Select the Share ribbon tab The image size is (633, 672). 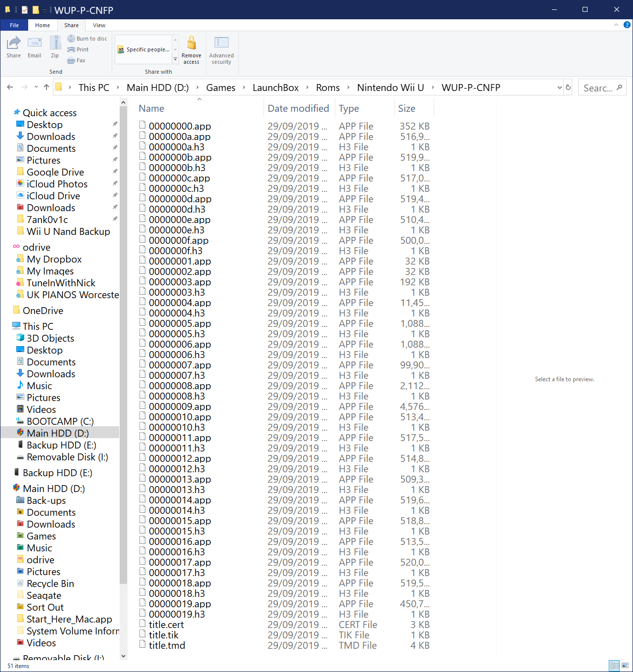point(71,25)
